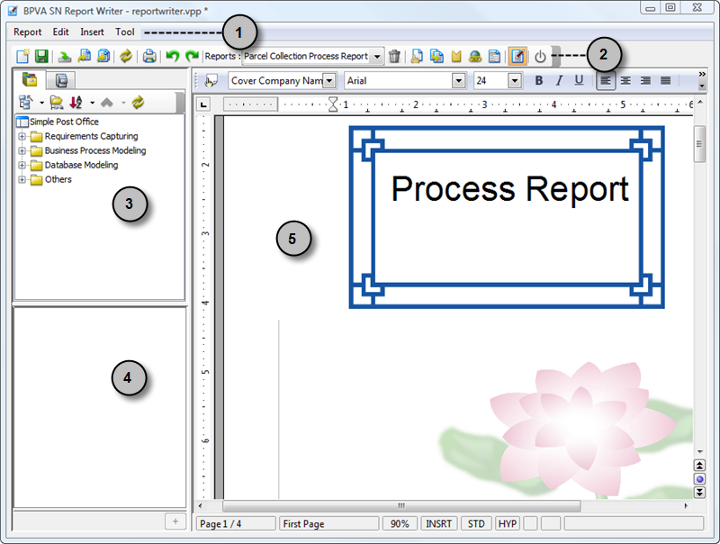
Task: Align text right
Action: pyautogui.click(x=646, y=81)
